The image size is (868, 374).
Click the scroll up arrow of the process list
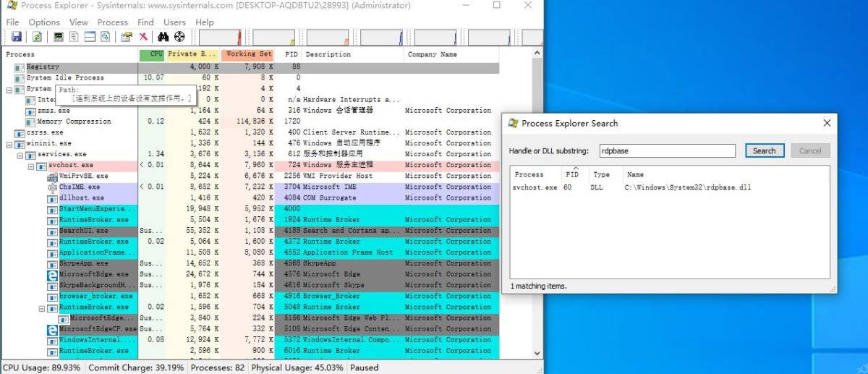coord(537,54)
